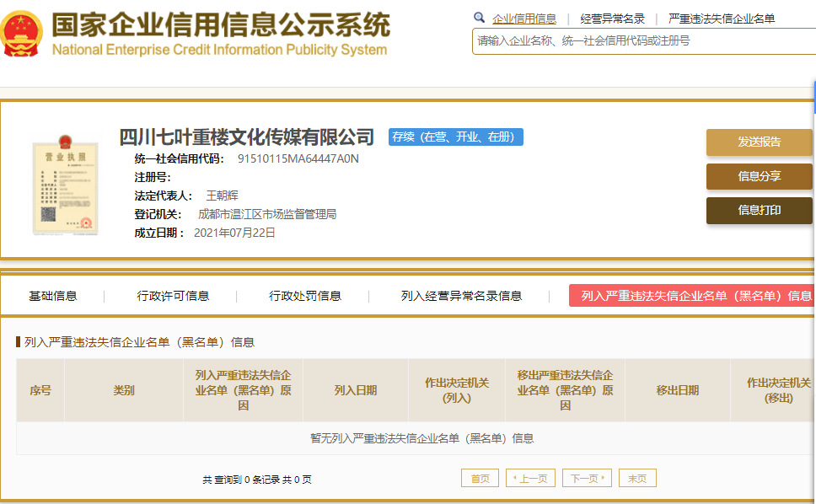The image size is (816, 504).
Task: Click the 列入严重违法失信企业名单（黑名单）原因 column header
Action: click(x=243, y=390)
